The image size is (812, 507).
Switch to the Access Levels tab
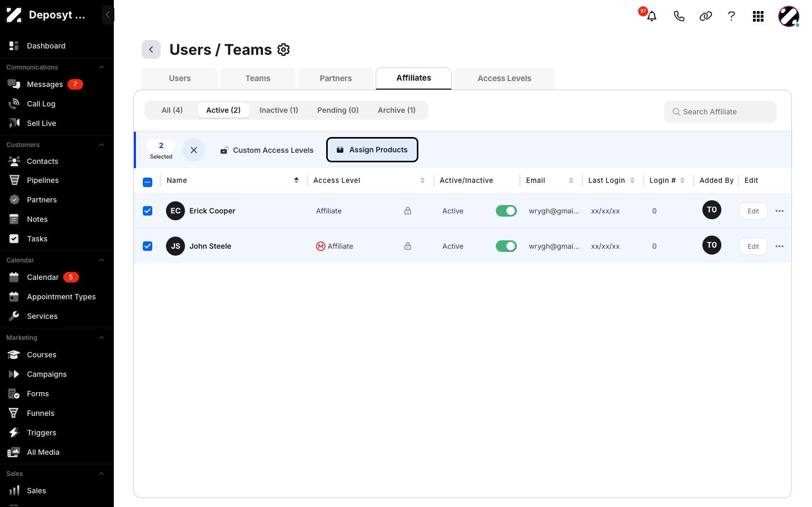click(504, 79)
